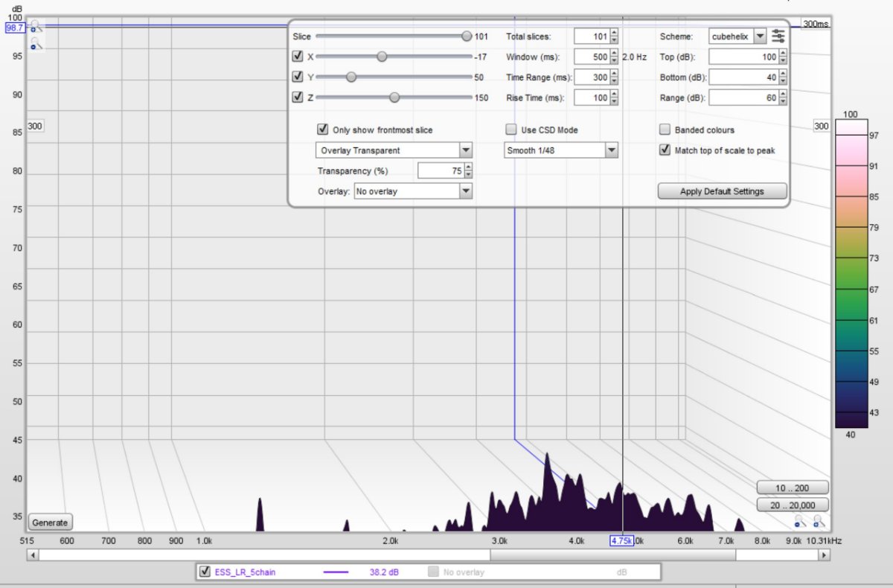This screenshot has height=588, width=893.
Task: Enable Use CSD Mode checkbox
Action: pos(511,130)
